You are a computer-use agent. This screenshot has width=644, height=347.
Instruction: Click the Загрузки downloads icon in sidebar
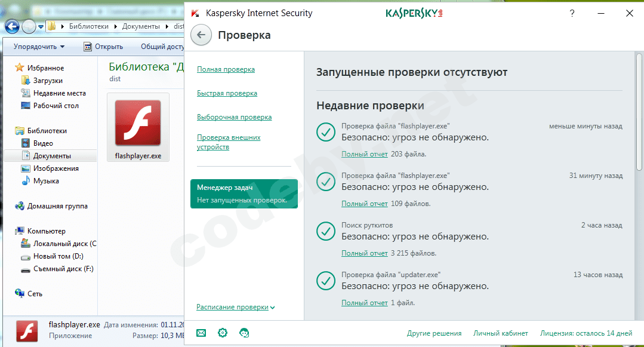pyautogui.click(x=26, y=80)
